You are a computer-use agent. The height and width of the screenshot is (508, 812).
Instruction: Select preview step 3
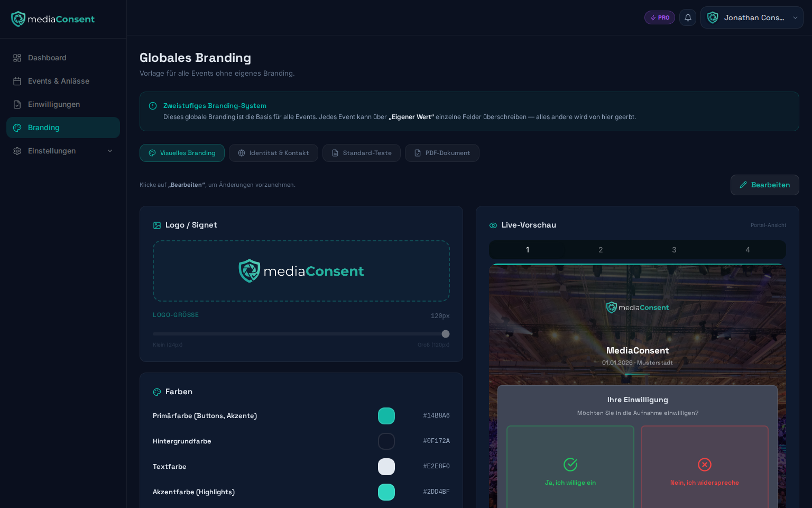[674, 250]
